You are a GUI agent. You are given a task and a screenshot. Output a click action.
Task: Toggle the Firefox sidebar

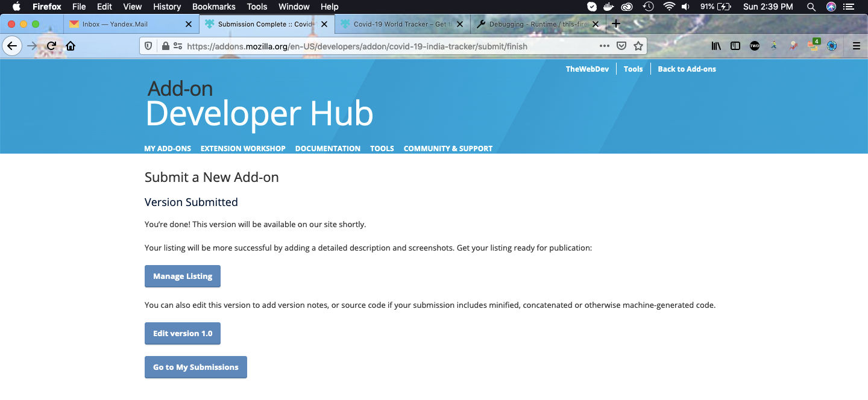(x=735, y=46)
